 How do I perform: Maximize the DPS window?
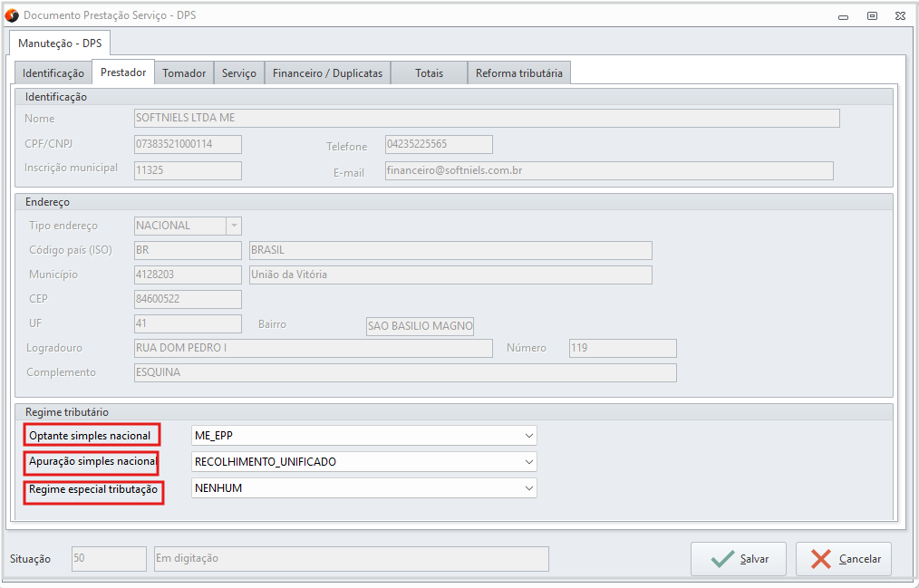872,16
